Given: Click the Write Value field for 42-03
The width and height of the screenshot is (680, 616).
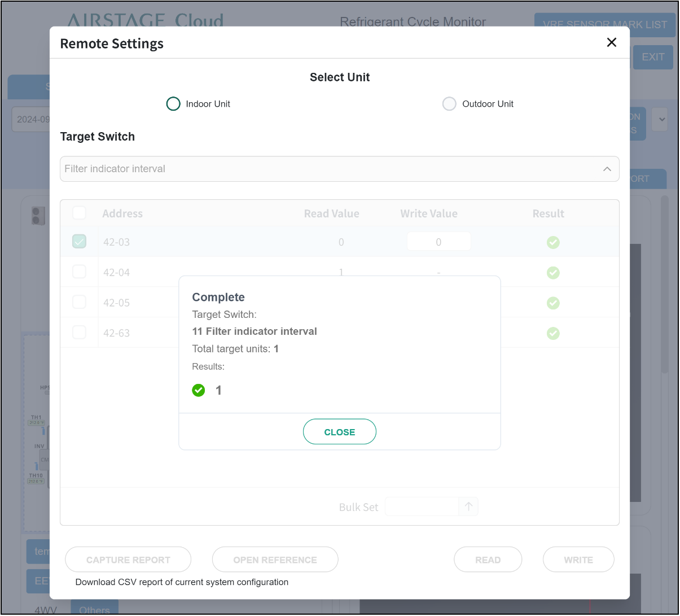Looking at the screenshot, I should tap(438, 242).
